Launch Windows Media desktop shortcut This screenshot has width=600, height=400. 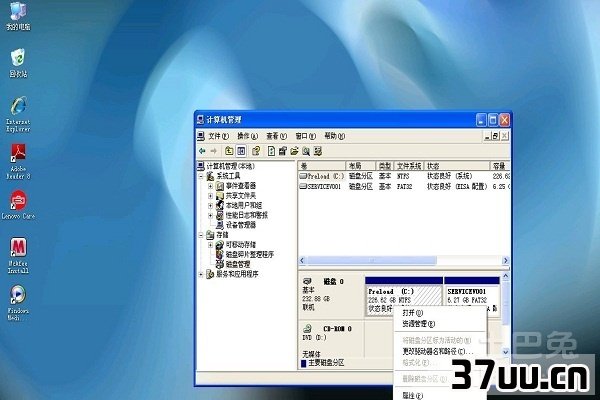[x=18, y=302]
